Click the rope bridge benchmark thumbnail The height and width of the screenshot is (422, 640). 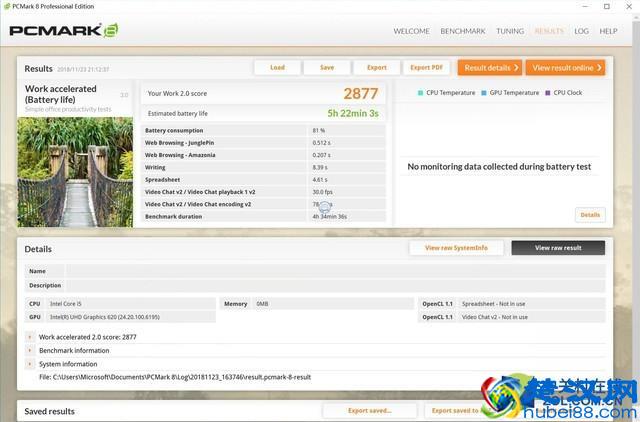75,171
